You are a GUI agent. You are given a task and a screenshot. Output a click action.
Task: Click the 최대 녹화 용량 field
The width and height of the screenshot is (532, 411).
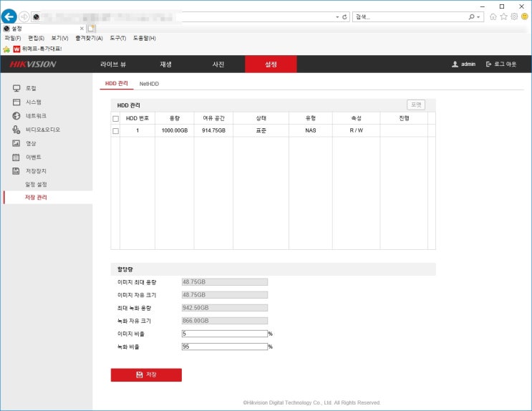point(225,308)
